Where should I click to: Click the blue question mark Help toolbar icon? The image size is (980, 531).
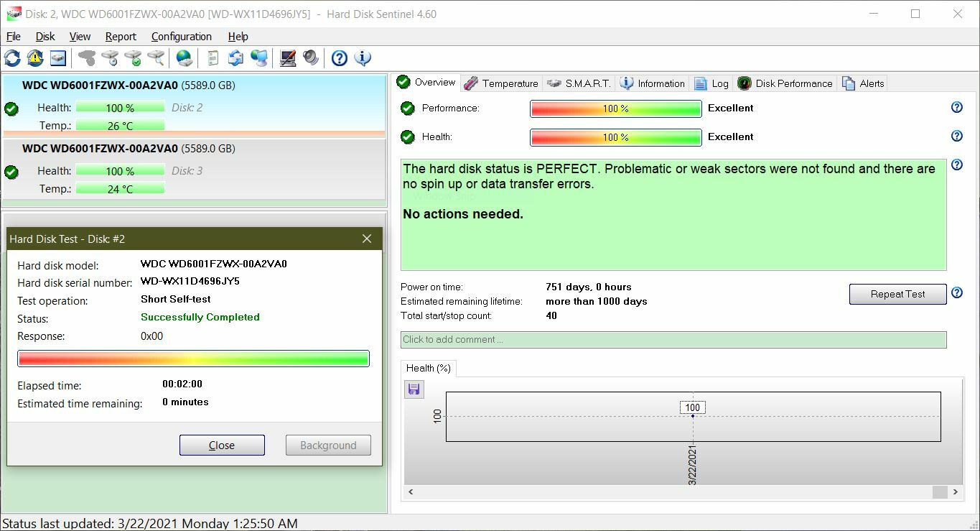[340, 58]
